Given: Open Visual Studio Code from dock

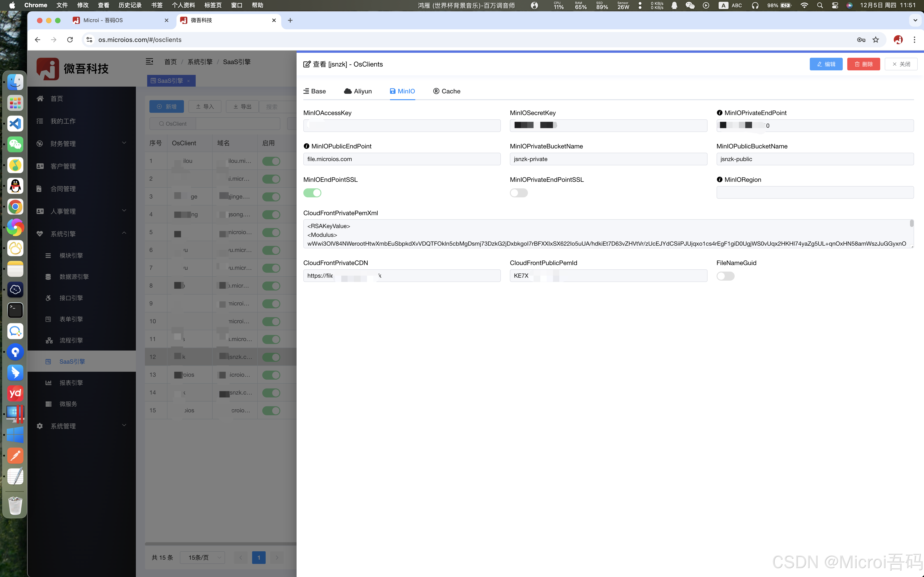Looking at the screenshot, I should click(x=15, y=124).
